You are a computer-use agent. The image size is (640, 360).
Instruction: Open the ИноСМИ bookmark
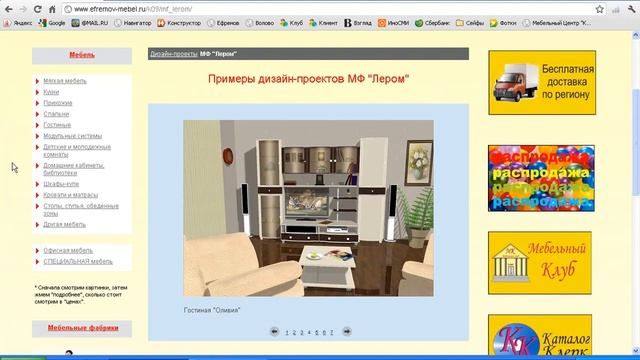[393, 23]
